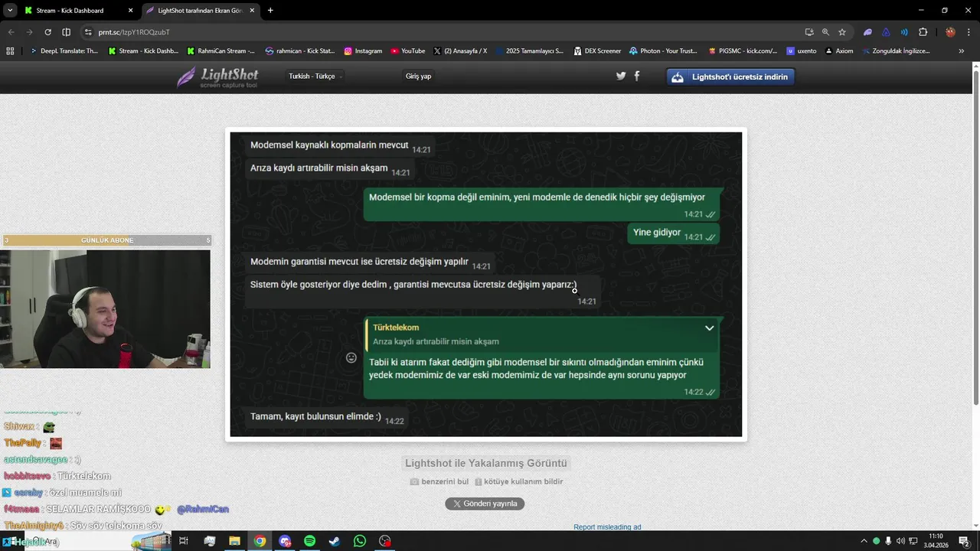Viewport: 980px width, 551px height.
Task: Open the taskbar clock showing 11:10
Action: 936,541
